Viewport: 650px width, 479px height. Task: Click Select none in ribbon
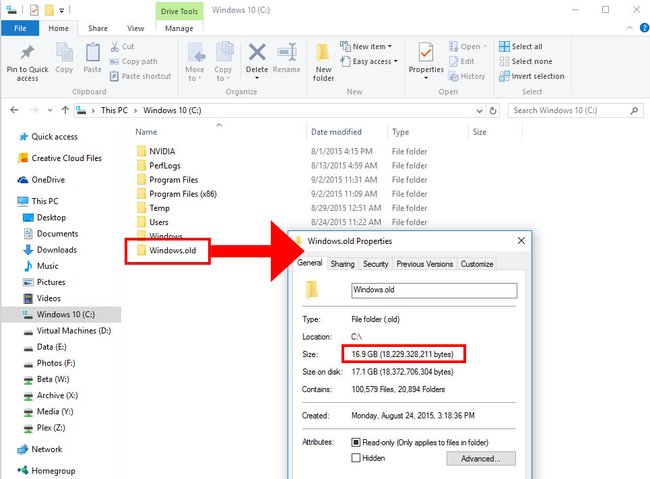tap(526, 61)
